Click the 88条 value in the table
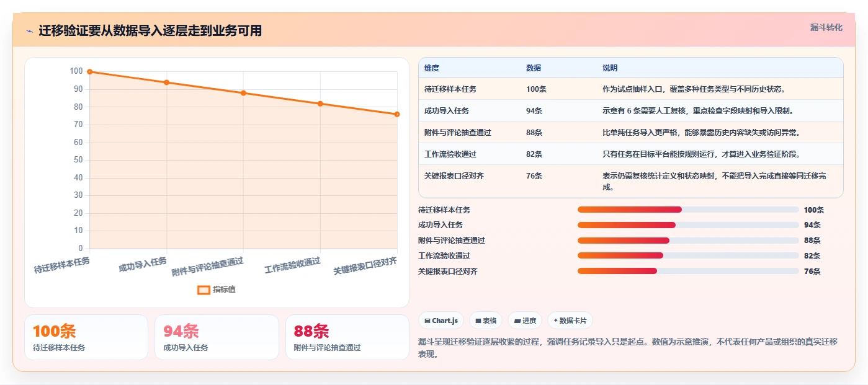868x385 pixels. [x=534, y=133]
